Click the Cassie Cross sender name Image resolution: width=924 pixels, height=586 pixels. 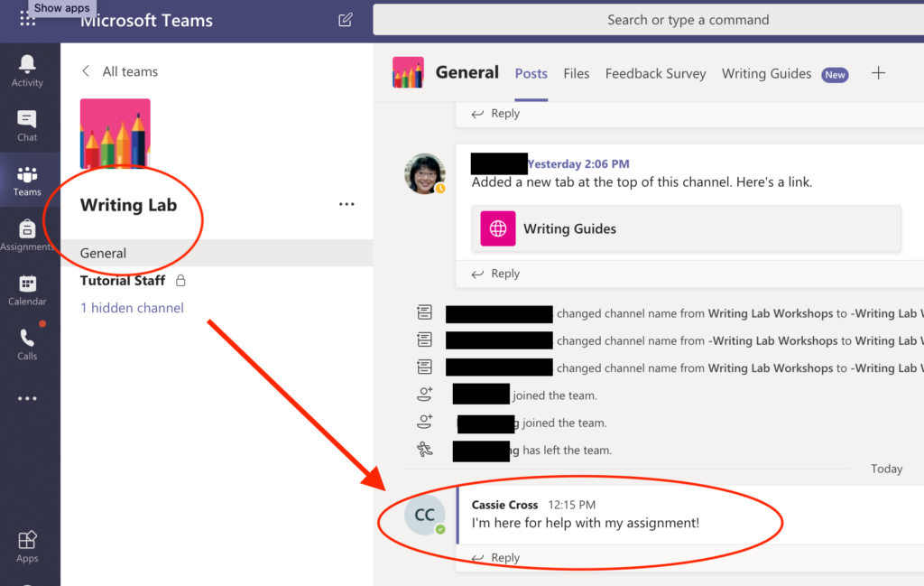click(504, 505)
